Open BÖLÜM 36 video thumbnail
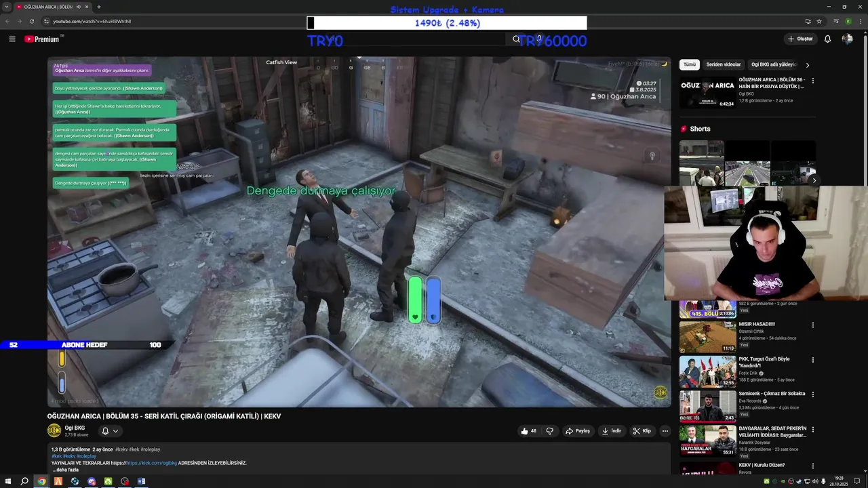Viewport: 868px width, 488px height. click(707, 92)
